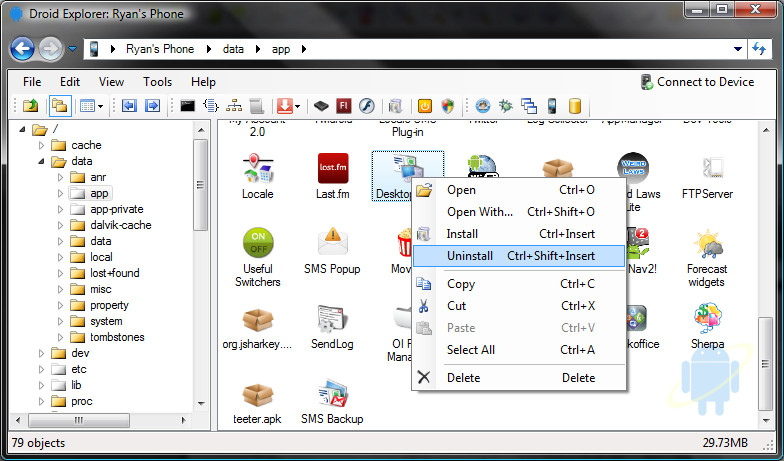The width and height of the screenshot is (784, 461).
Task: Go up one folder level icon
Action: (x=30, y=106)
